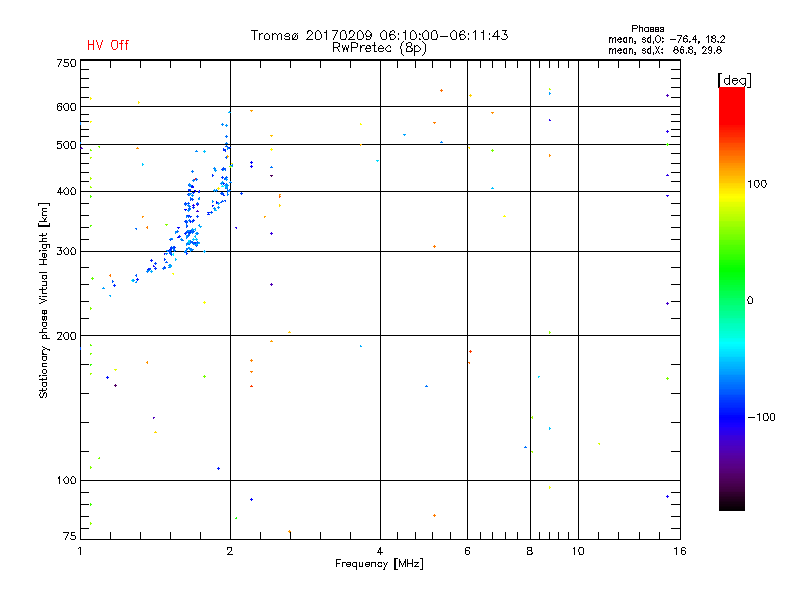Click the -100 tick label on colorbar
This screenshot has height=600, width=800.
tap(764, 417)
